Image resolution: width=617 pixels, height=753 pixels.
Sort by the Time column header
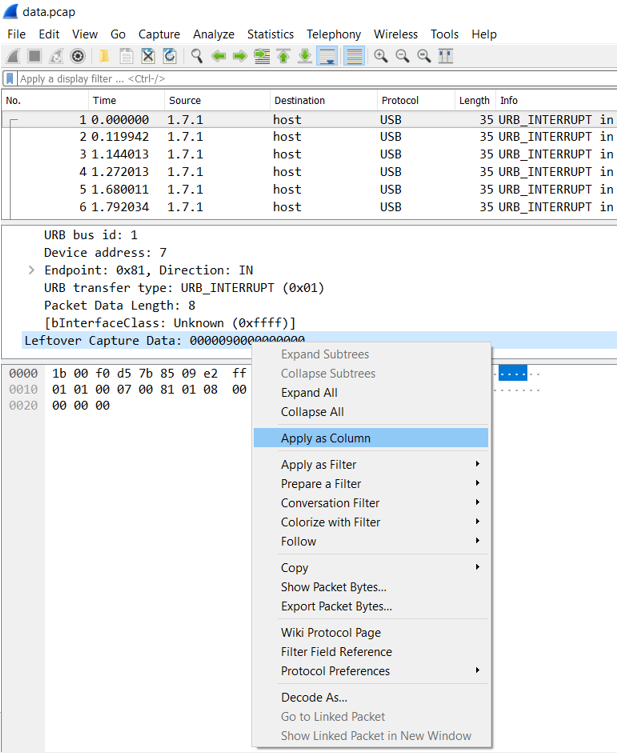point(126,100)
